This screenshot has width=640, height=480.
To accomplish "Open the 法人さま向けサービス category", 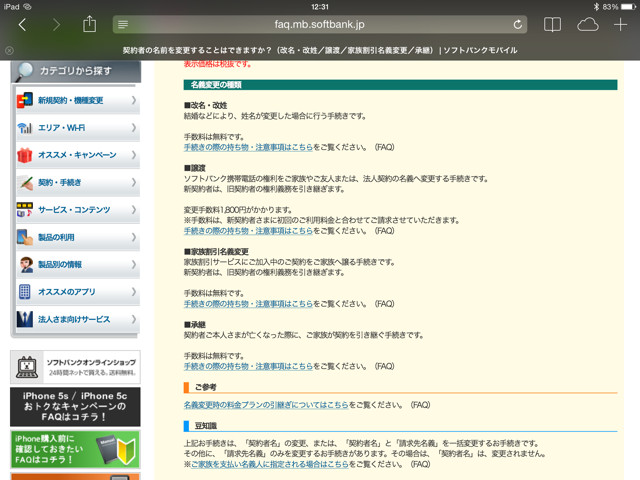I will pyautogui.click(x=78, y=319).
